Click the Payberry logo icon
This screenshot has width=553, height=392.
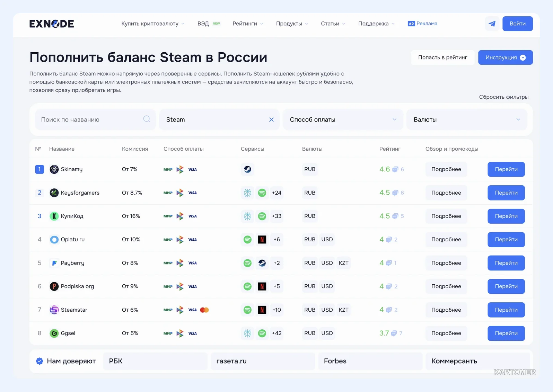(54, 263)
